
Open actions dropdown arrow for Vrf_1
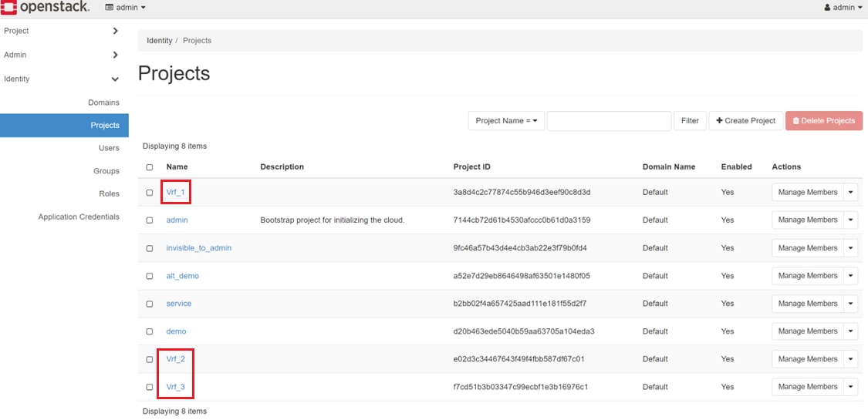coord(851,193)
